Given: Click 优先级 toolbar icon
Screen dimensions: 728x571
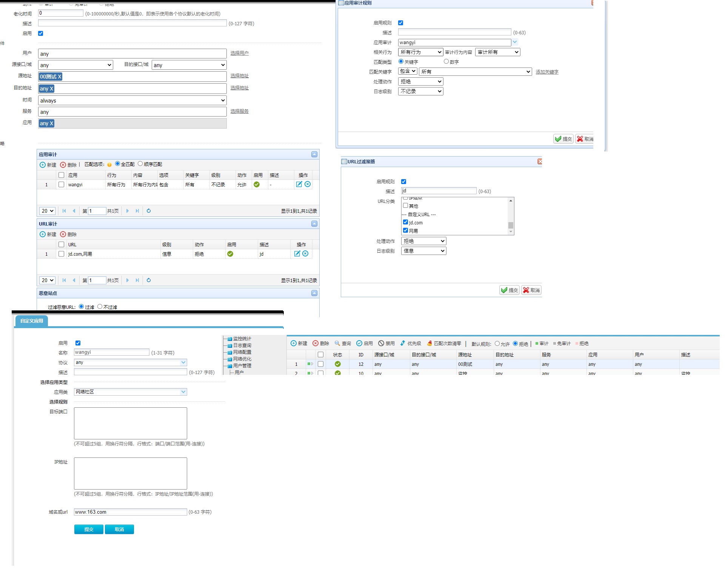Looking at the screenshot, I should coord(403,343).
